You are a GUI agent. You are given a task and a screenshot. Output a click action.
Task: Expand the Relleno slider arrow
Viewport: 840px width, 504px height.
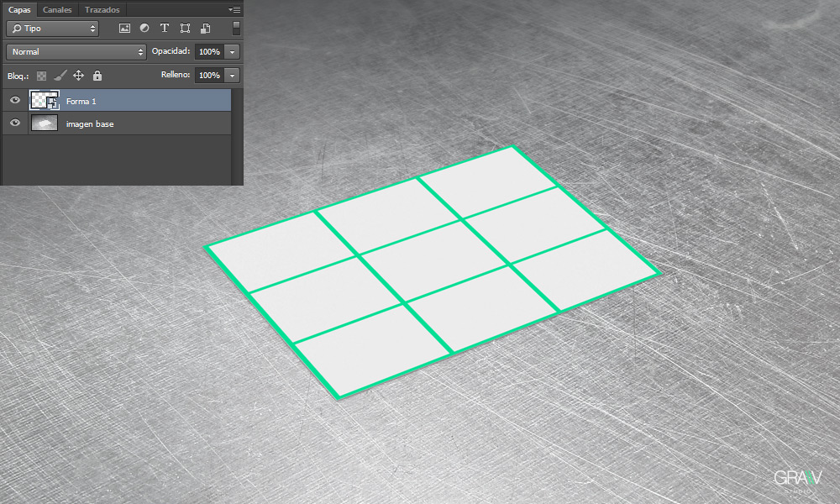tap(232, 76)
